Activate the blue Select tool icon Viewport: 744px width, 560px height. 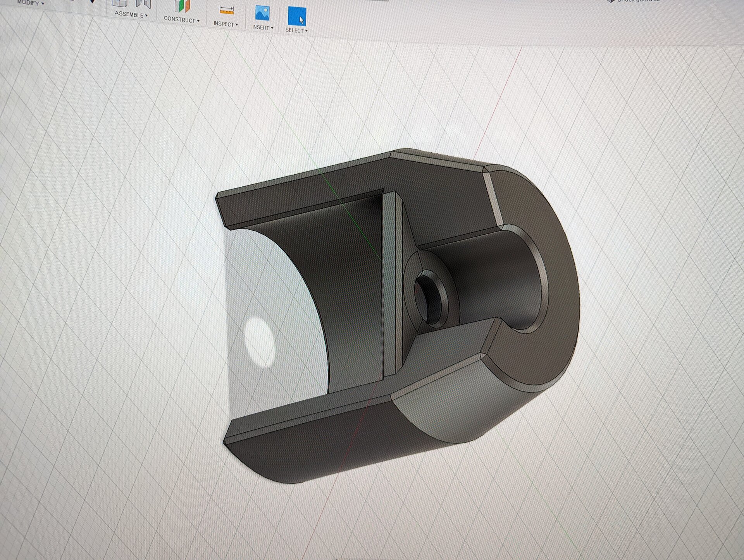pos(297,16)
